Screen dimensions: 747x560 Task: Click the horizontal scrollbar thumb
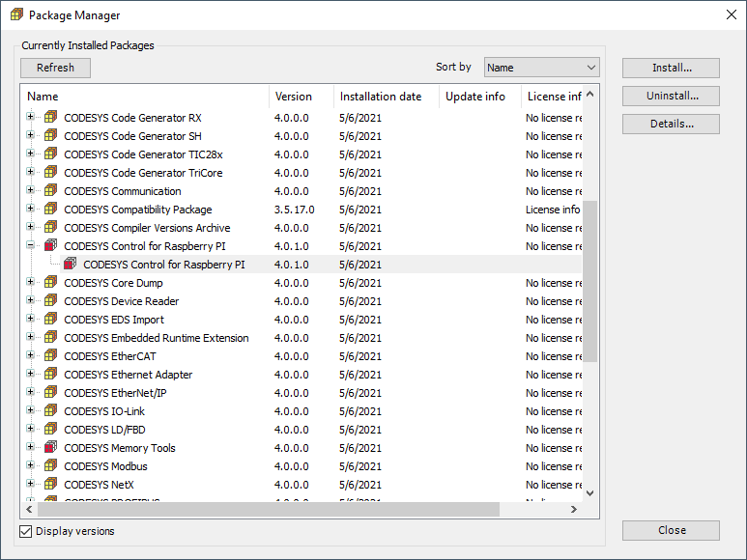coord(268,509)
